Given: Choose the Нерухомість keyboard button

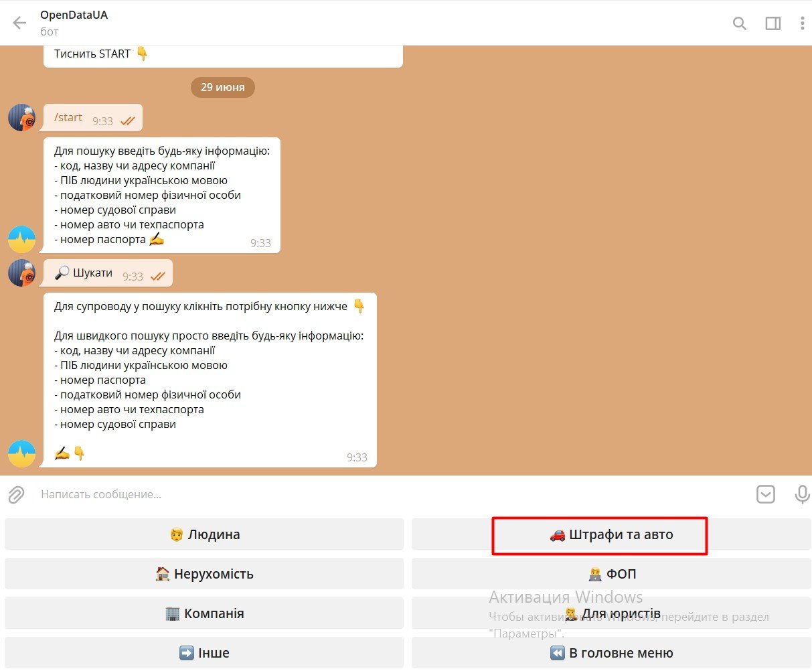Looking at the screenshot, I should tap(204, 574).
